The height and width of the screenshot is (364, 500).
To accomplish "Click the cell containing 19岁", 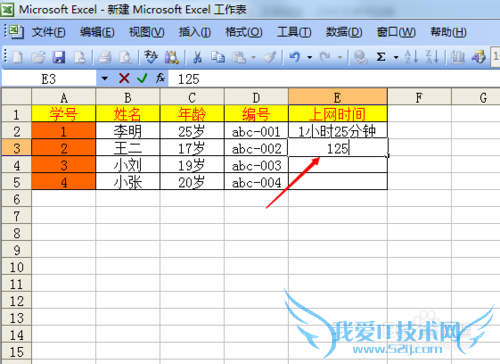I will pyautogui.click(x=192, y=165).
